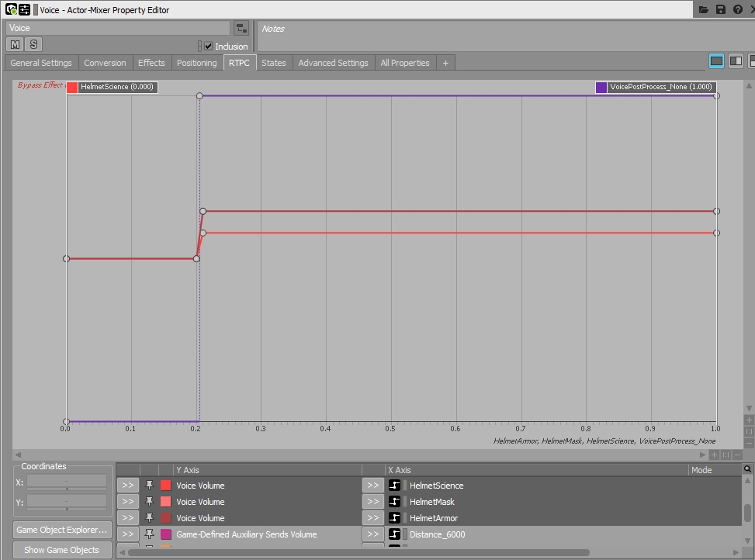
Task: Click the Y Axis column header
Action: [267, 469]
